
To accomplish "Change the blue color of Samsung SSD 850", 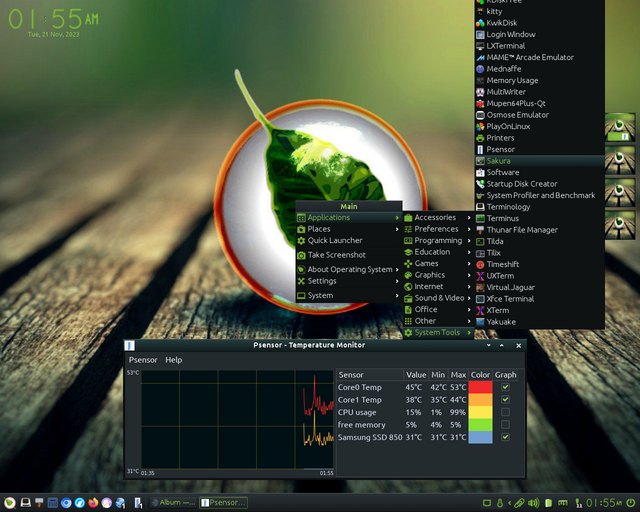I will click(480, 437).
